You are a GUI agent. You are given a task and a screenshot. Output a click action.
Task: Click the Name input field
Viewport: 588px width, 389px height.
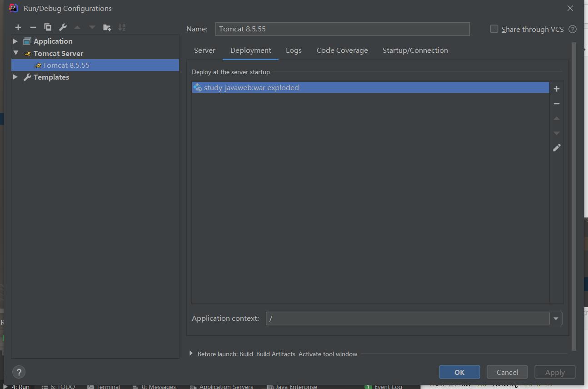point(342,29)
